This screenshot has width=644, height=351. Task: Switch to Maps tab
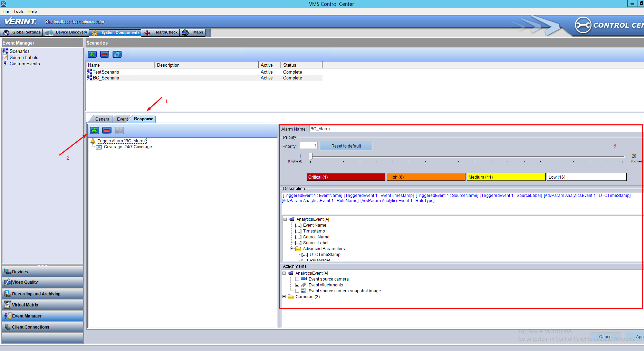click(x=193, y=32)
